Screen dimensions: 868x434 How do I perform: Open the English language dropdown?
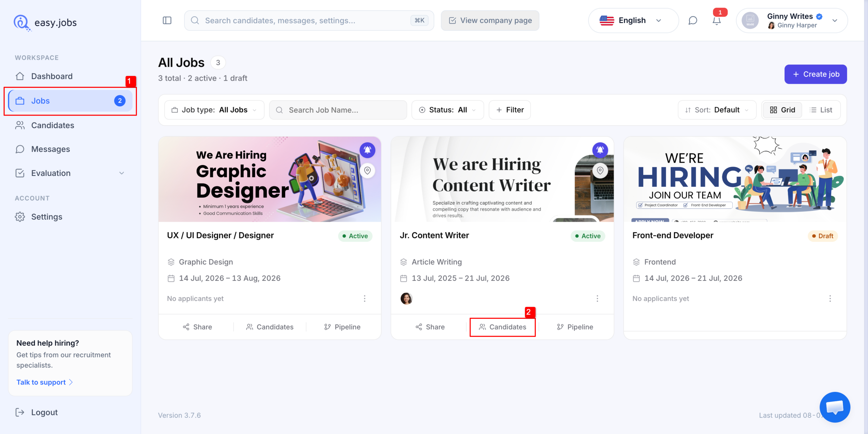[633, 21]
